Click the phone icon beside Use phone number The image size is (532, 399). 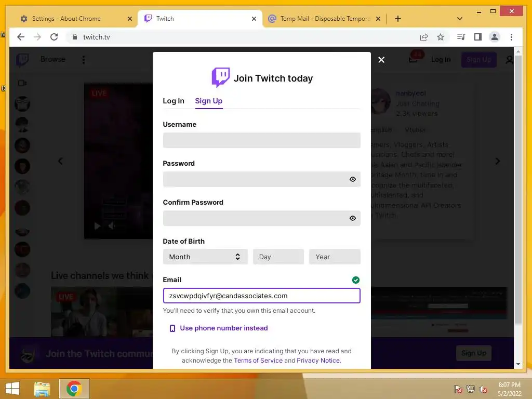[x=172, y=328]
